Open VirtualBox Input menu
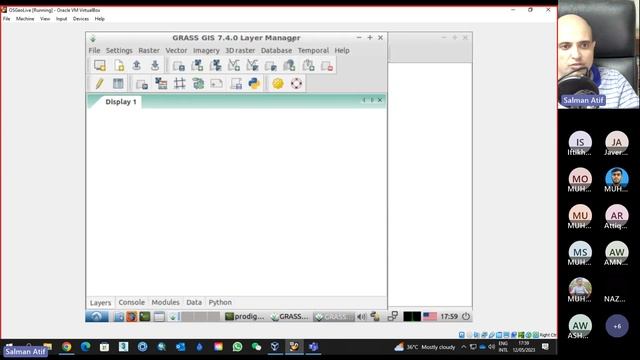This screenshot has width=640, height=360. click(61, 19)
